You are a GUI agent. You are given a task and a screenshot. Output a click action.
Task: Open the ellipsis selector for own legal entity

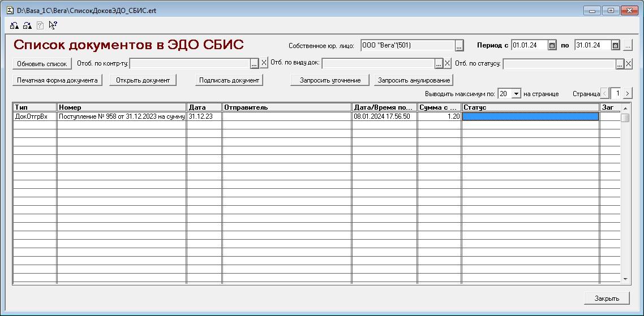460,46
